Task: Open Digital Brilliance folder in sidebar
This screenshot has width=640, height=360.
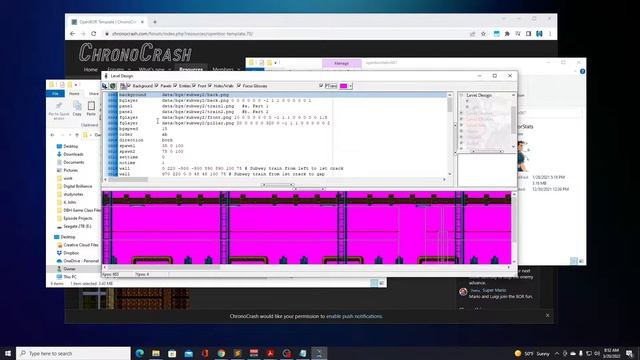Action: point(75,186)
